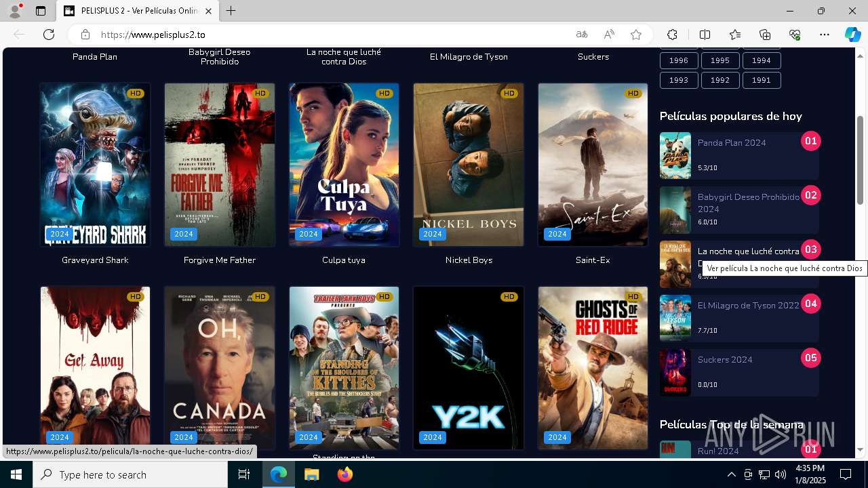Launch Firefox from the taskbar

pyautogui.click(x=345, y=474)
